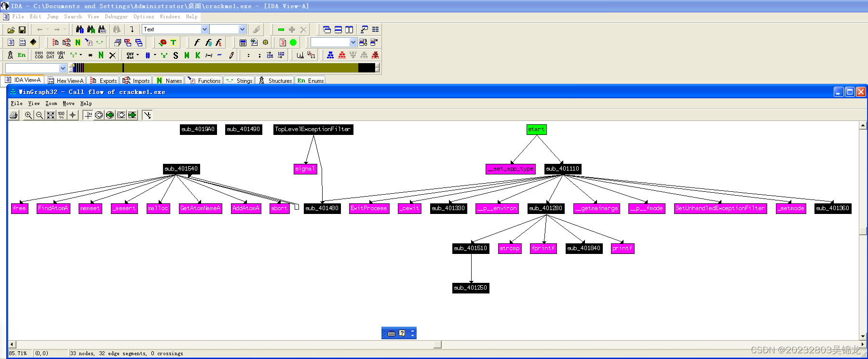The width and height of the screenshot is (868, 359).
Task: Toggle the Normal view N button in WinGraph32
Action: click(88, 115)
